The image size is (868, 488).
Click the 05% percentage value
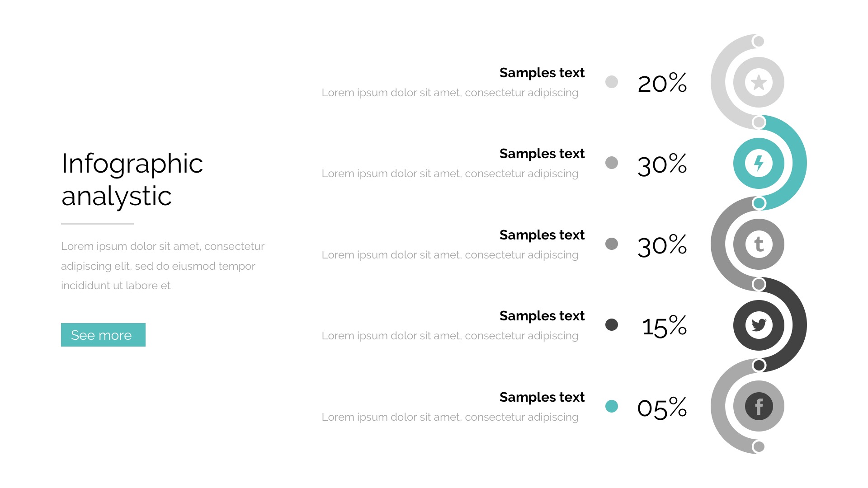(x=662, y=408)
